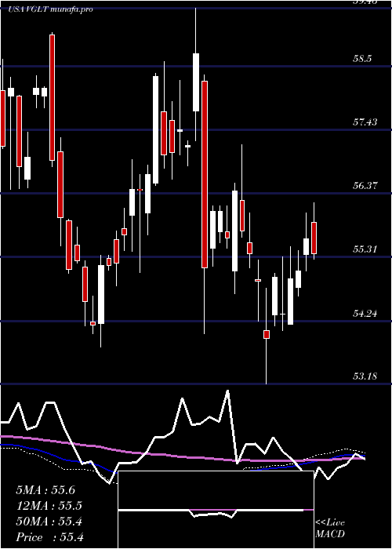Click the '12MA : 55.5' reading
This screenshot has height=549, width=392.
tap(49, 506)
